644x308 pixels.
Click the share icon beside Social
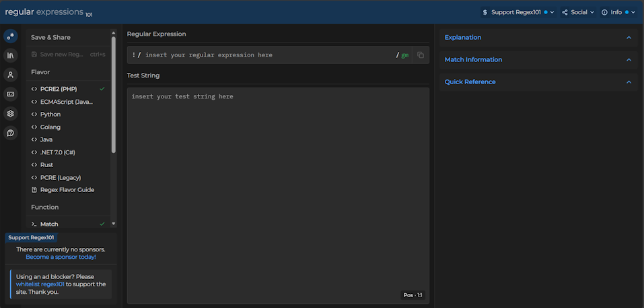point(565,12)
